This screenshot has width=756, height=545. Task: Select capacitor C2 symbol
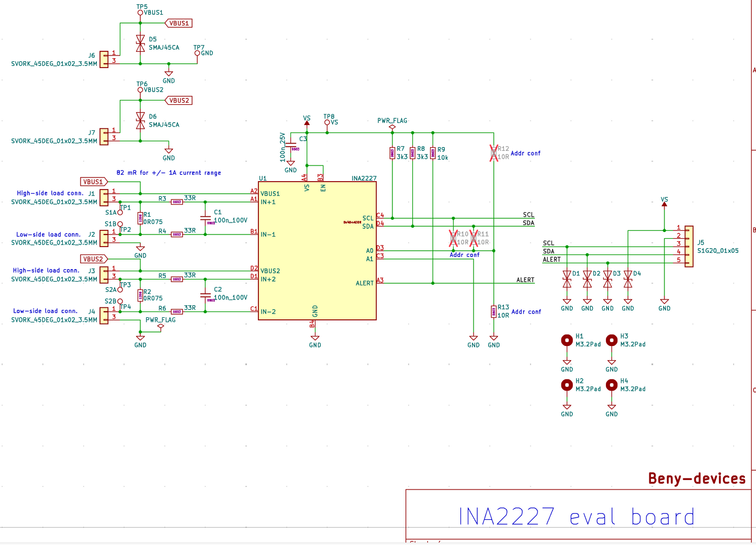click(206, 295)
